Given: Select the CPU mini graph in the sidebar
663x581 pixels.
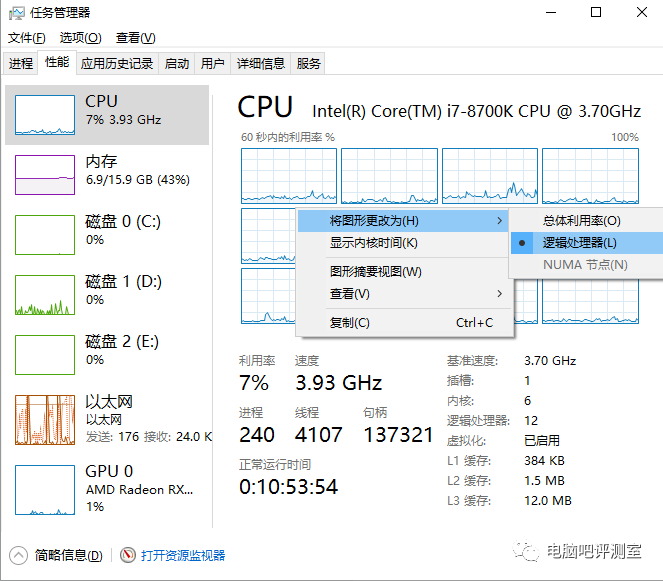Looking at the screenshot, I should (x=45, y=115).
